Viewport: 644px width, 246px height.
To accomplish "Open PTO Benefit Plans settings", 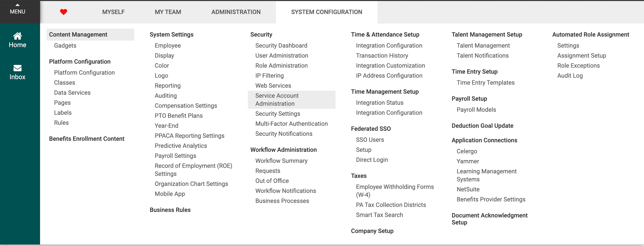I will [179, 115].
